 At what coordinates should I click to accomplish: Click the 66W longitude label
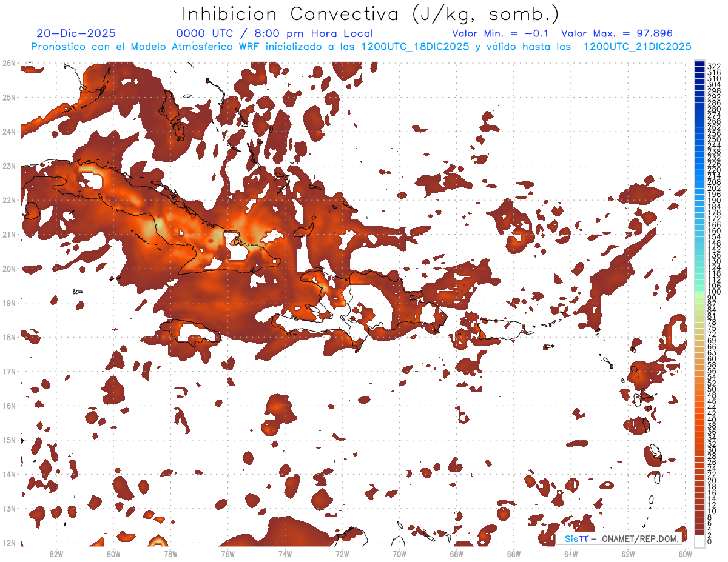514,554
